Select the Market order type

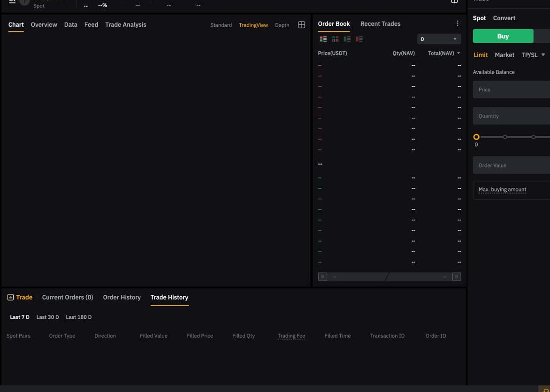504,55
